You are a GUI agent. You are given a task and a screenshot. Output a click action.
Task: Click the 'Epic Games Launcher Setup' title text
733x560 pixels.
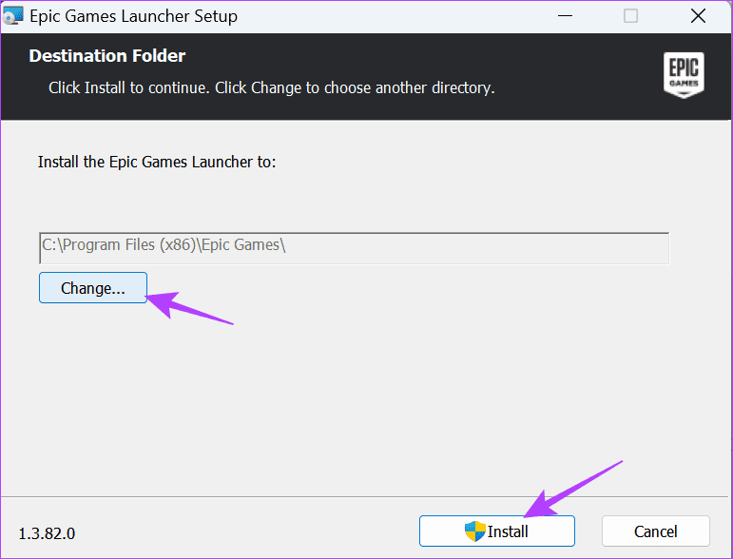click(133, 16)
